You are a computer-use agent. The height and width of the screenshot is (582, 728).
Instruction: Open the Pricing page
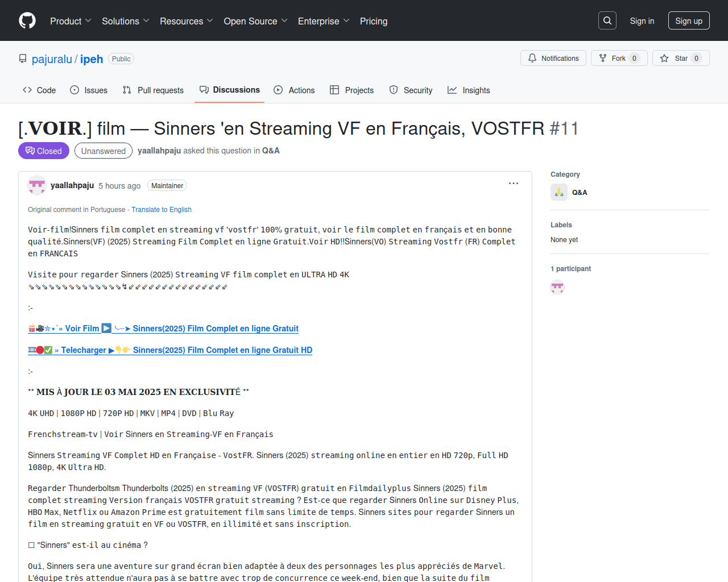374,21
